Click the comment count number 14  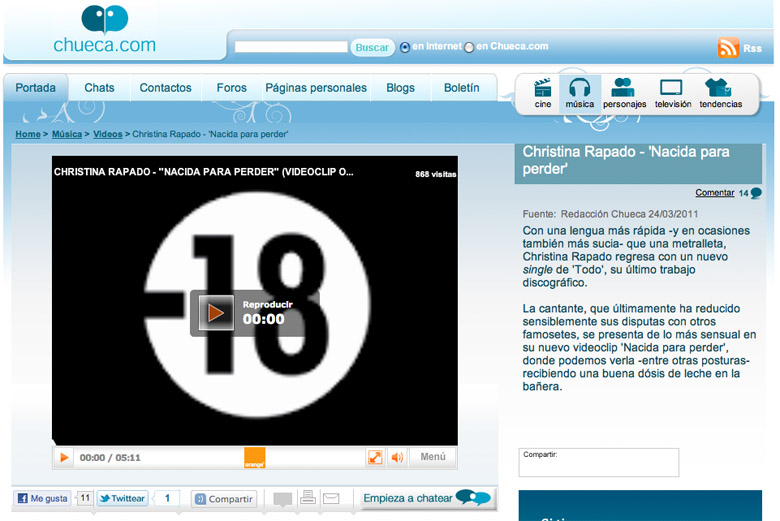click(743, 194)
